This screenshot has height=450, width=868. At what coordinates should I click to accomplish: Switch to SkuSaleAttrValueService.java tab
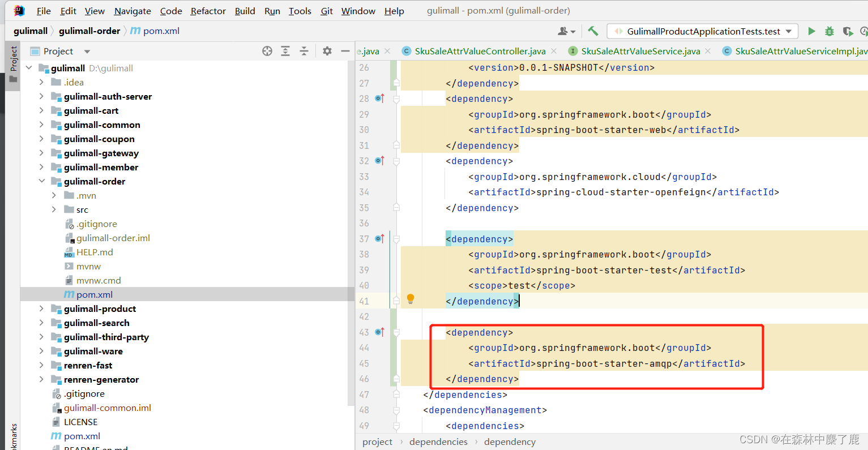click(640, 51)
